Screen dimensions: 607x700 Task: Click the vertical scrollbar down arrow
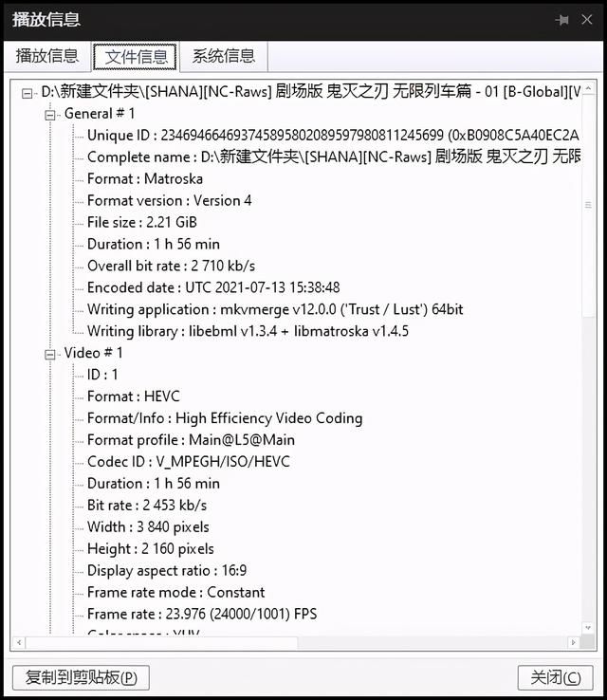[588, 627]
